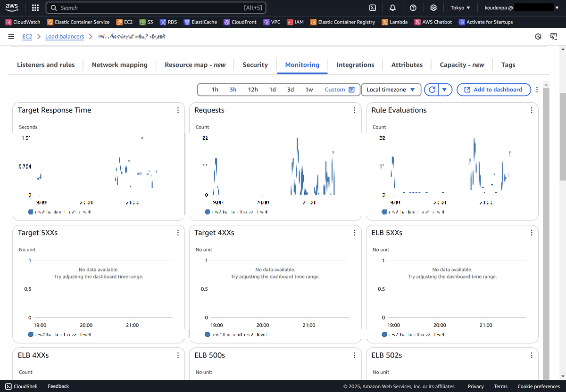Switch to the Integrations tab
The image size is (566, 392).
[356, 65]
